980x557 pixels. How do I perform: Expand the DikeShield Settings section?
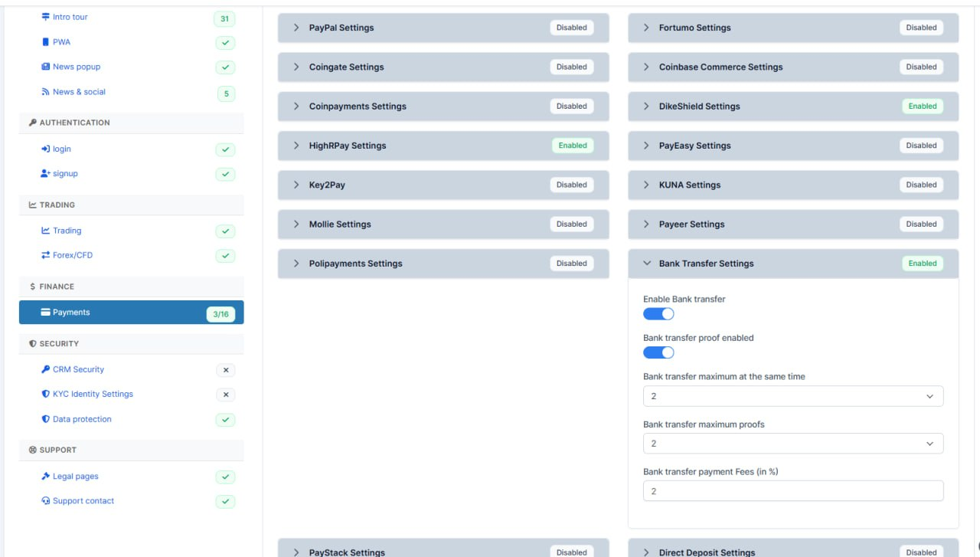coord(793,106)
